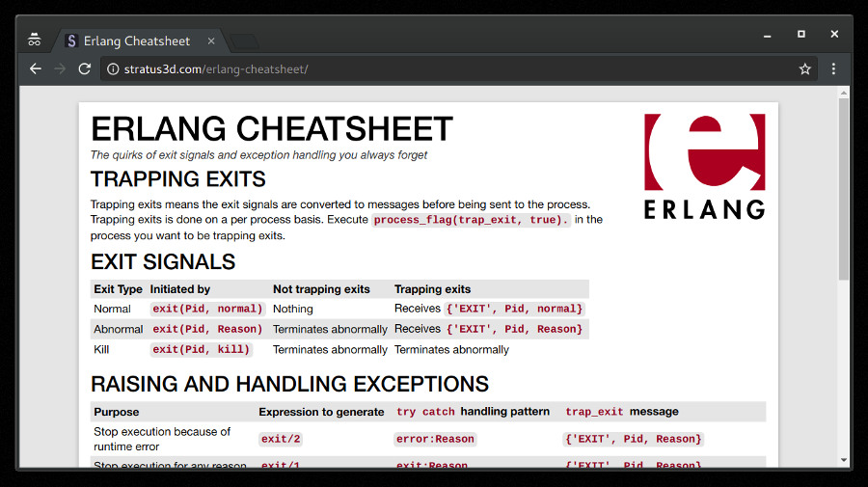Click the exit(Pid, Reason) code

click(207, 329)
